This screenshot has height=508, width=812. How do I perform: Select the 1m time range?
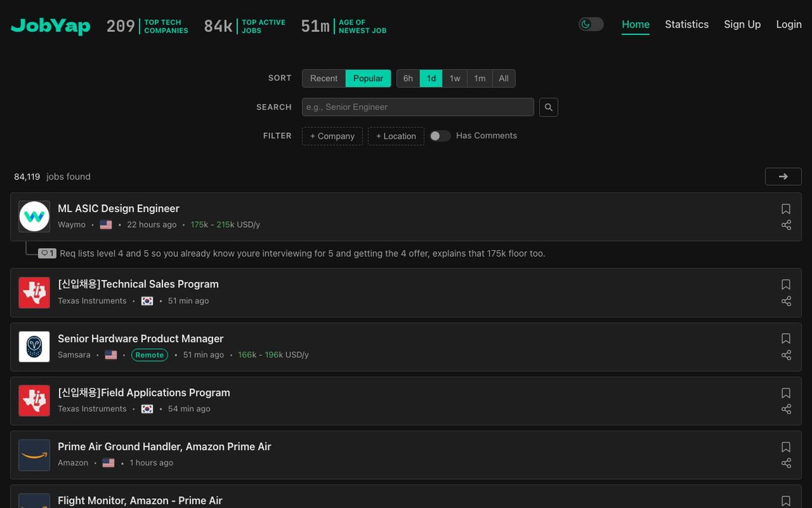click(480, 78)
